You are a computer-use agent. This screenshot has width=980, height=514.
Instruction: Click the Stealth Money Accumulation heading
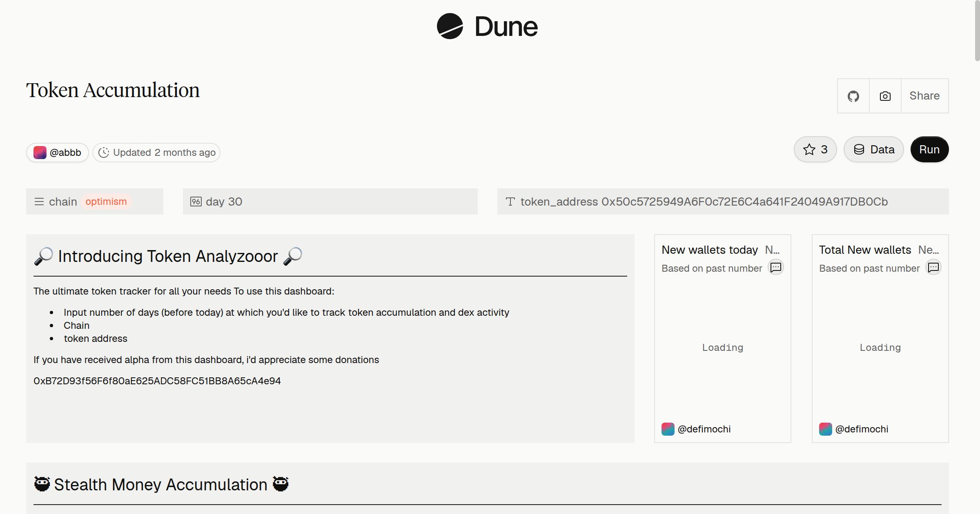click(161, 485)
